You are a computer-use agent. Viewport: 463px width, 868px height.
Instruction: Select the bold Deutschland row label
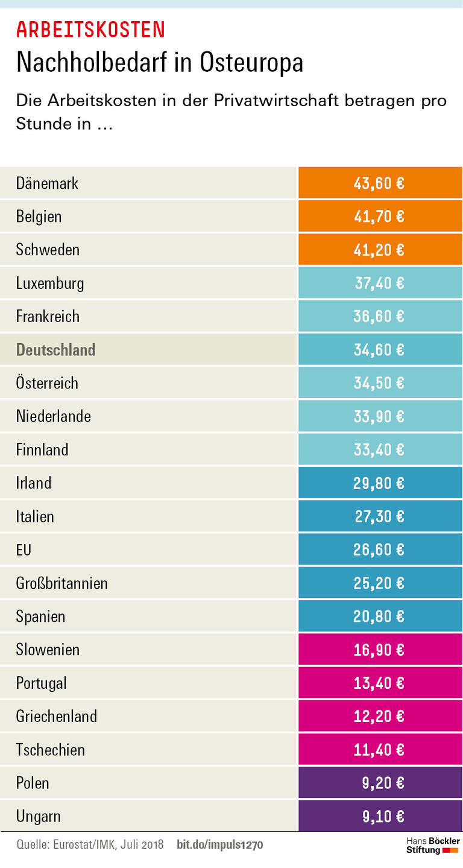point(55,350)
